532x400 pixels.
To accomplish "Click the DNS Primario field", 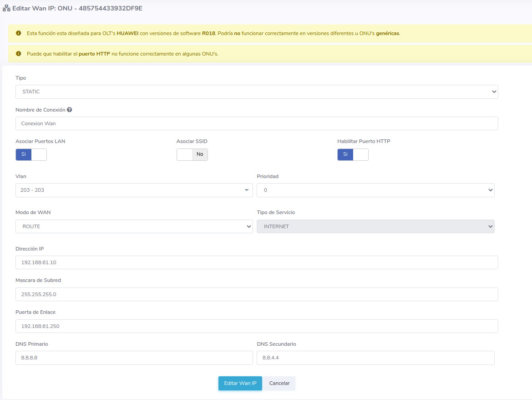I will coord(134,358).
